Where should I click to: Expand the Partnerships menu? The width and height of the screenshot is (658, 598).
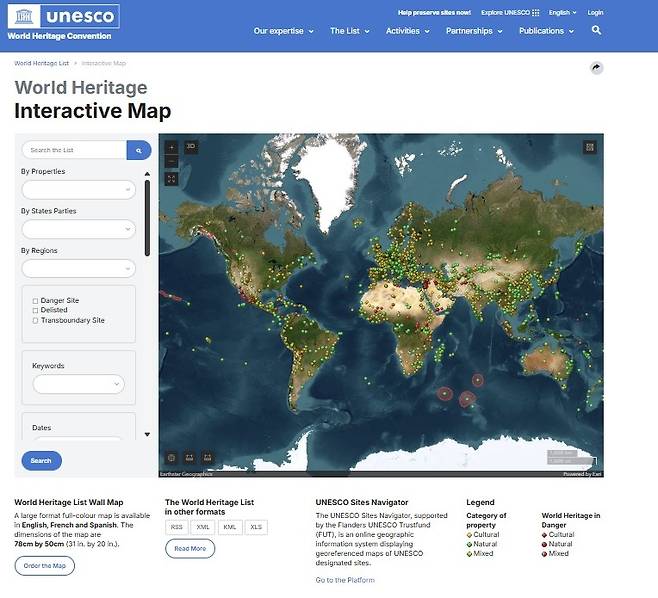click(474, 31)
